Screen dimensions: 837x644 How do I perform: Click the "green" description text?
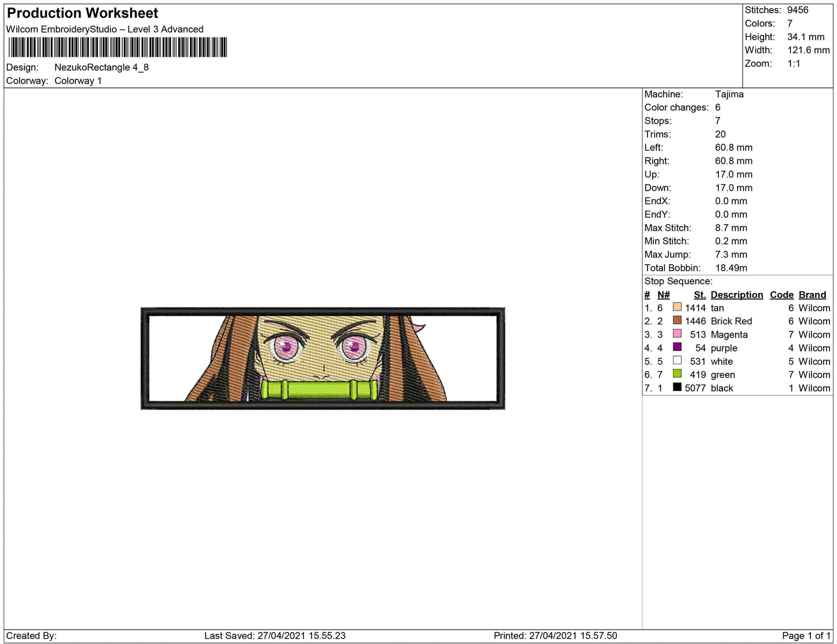pos(723,375)
